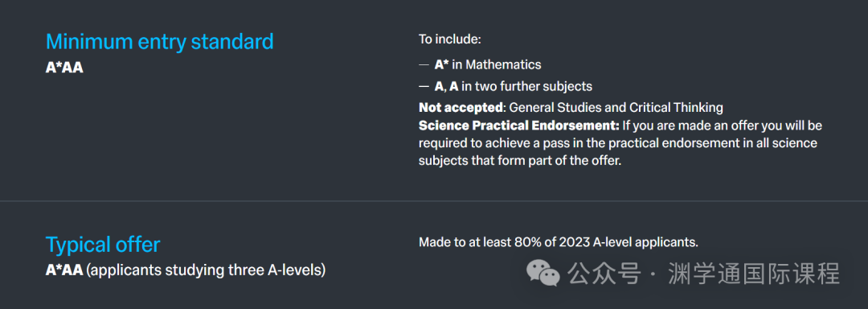868x309 pixels.
Task: Click 'subjects that form part of the offer' line
Action: [x=520, y=163]
